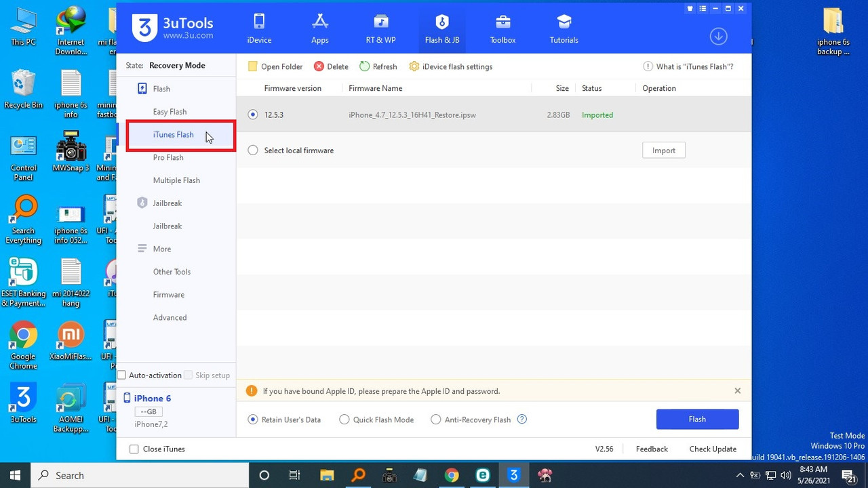Enable the Auto-activation checkbox
The image size is (868, 488).
122,375
